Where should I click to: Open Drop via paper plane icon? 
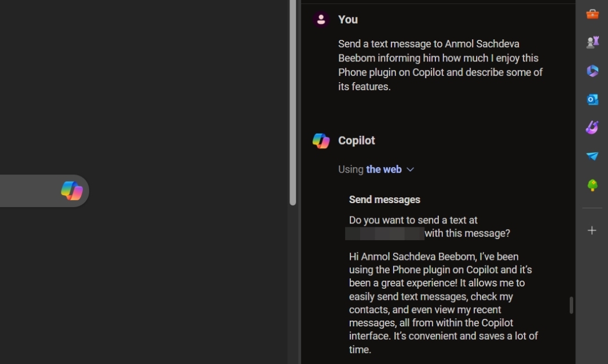(592, 156)
